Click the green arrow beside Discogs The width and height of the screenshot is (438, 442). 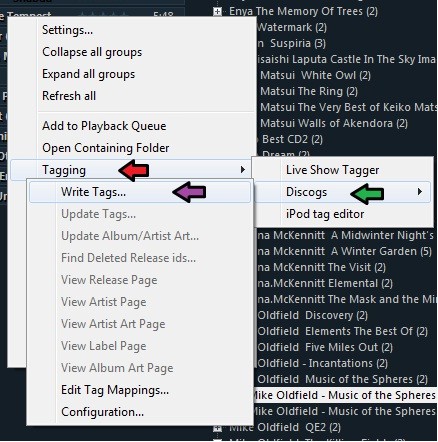tap(367, 194)
